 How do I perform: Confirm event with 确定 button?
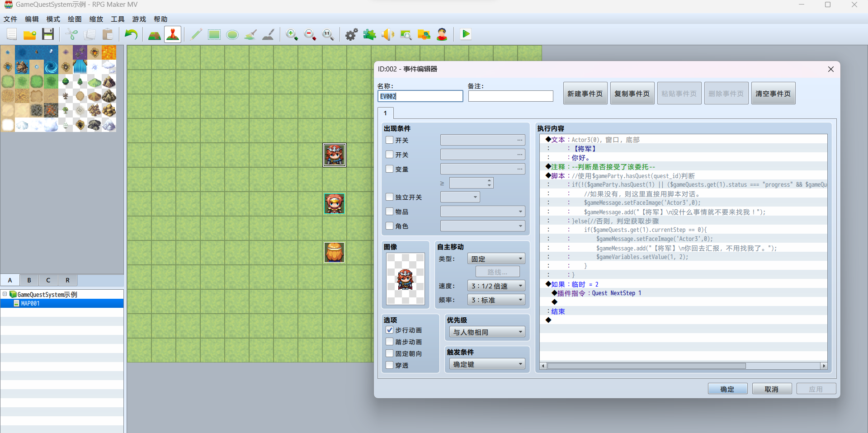(x=727, y=389)
